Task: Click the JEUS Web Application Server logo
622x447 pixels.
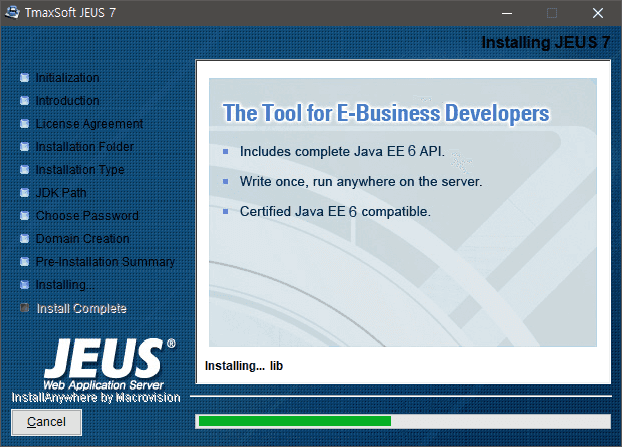Action: (109, 363)
